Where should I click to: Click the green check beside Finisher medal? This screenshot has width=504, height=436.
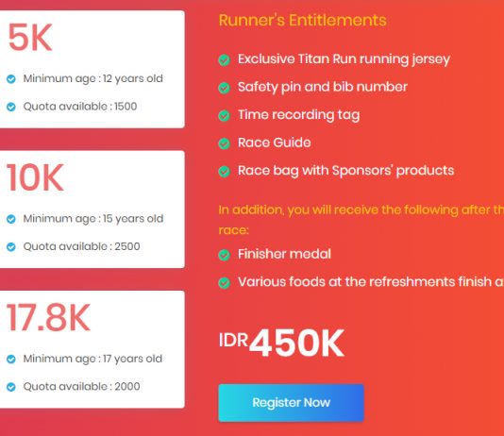[x=224, y=255]
